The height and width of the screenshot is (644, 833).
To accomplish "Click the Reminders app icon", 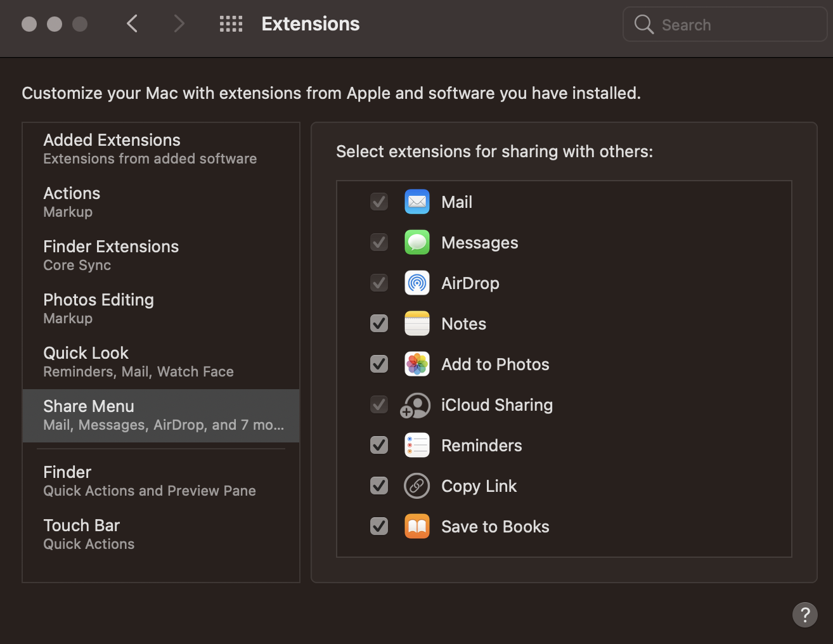I will click(417, 445).
